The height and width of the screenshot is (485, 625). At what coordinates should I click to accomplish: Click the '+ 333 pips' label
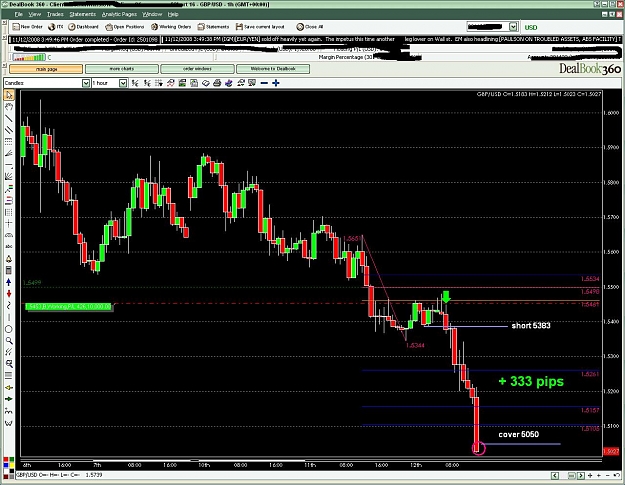[x=531, y=381]
